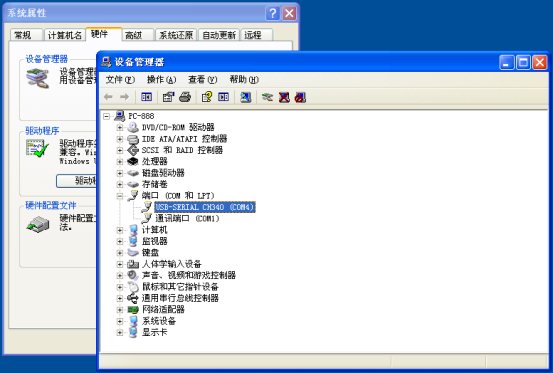The image size is (553, 373).
Task: Click the 通用串行总线控制器 USB icon
Action: pos(133,298)
